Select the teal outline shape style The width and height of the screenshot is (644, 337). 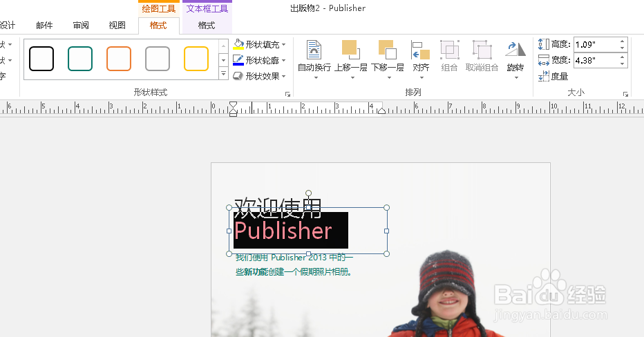80,59
